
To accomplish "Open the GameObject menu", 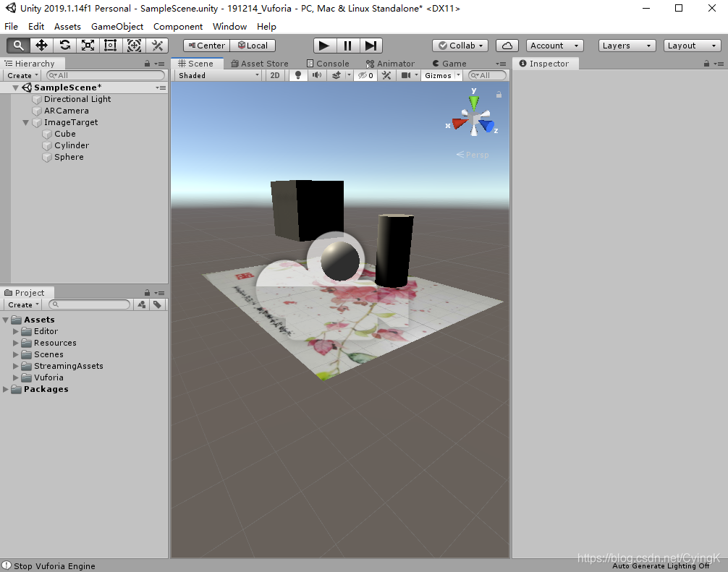I will [117, 27].
